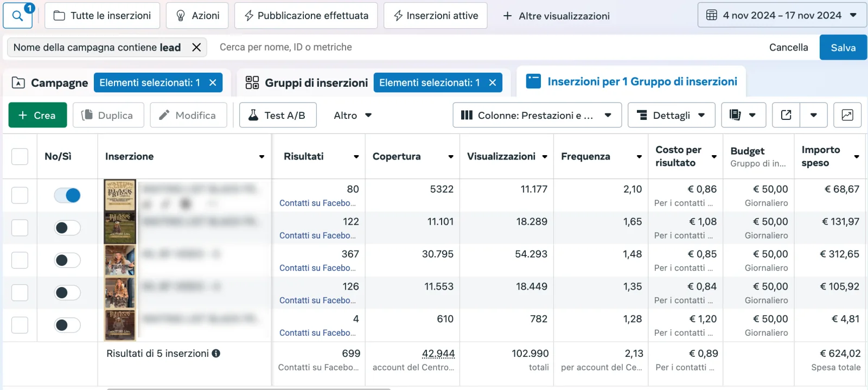The height and width of the screenshot is (390, 868).
Task: Select the checkbox for the € 312,65 row
Action: click(x=20, y=260)
